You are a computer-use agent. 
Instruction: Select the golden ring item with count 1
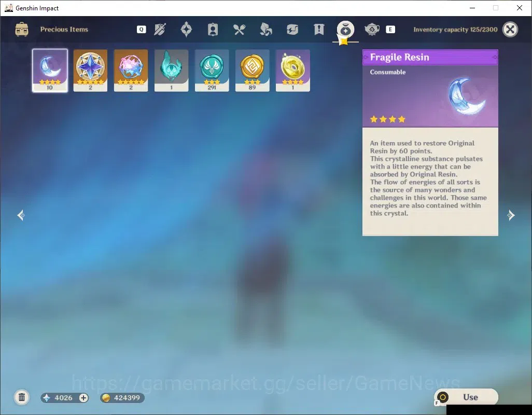coord(293,71)
